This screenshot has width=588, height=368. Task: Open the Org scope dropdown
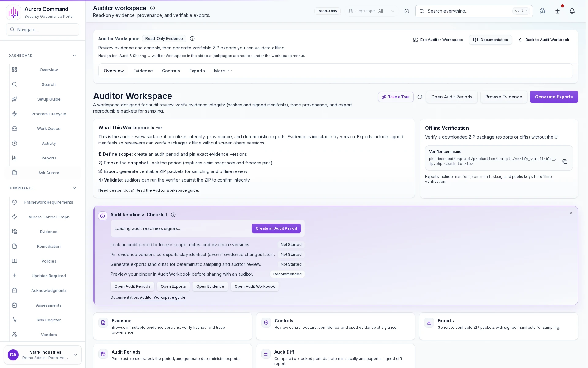click(371, 11)
